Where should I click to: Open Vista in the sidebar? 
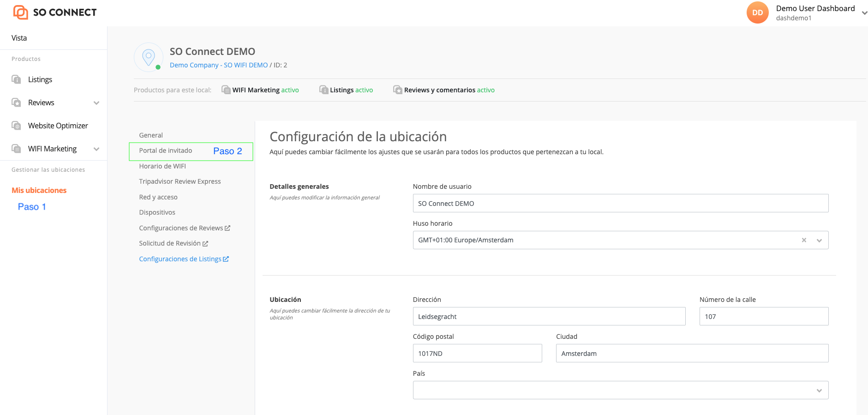pyautogui.click(x=19, y=38)
